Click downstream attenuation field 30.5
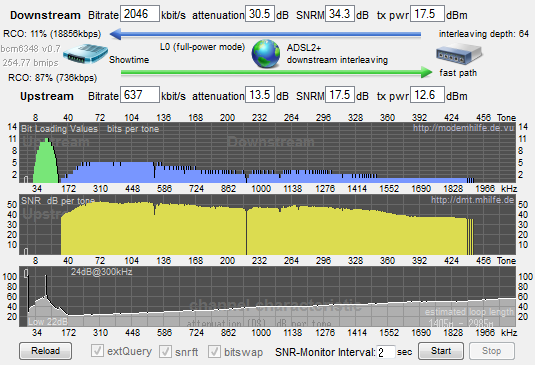535x365 pixels. (260, 14)
